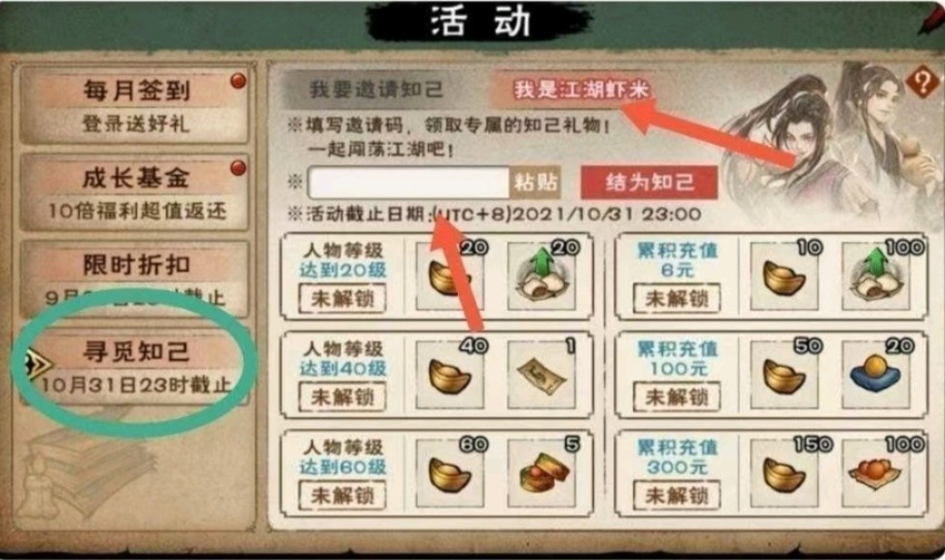945x560 pixels.
Task: Open 成长基金 activity entry
Action: tap(135, 192)
